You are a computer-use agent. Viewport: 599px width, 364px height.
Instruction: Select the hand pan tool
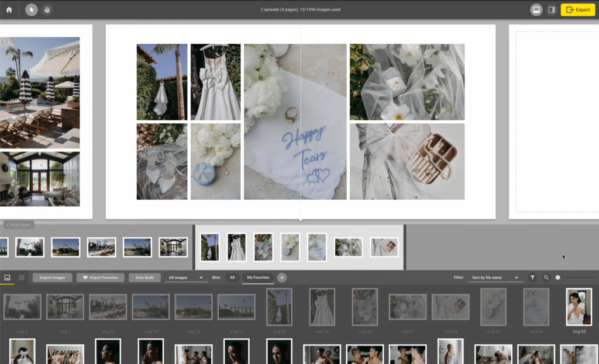[47, 9]
